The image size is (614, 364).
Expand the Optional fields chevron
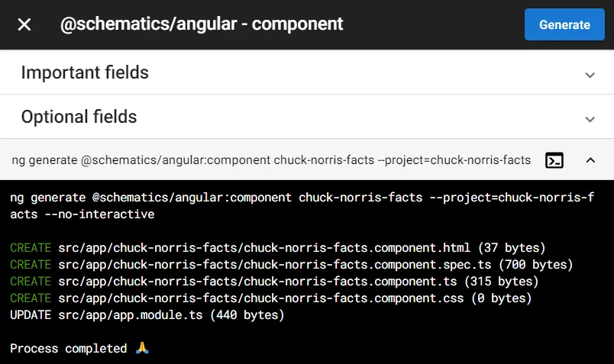(590, 119)
